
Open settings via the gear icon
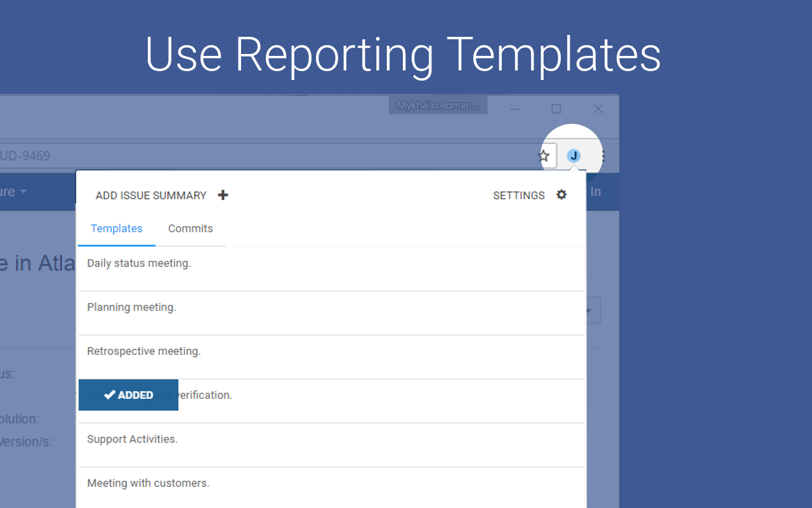(561, 195)
